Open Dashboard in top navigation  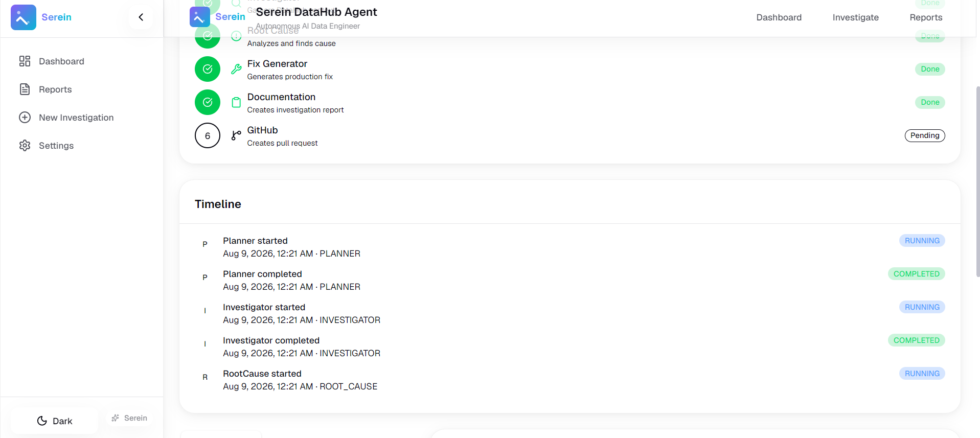(779, 17)
